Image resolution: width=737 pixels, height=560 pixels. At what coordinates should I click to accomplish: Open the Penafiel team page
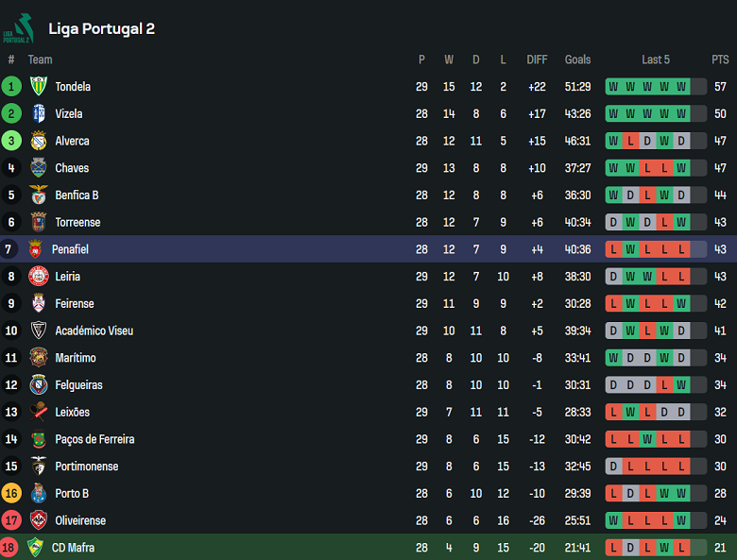tap(70, 249)
